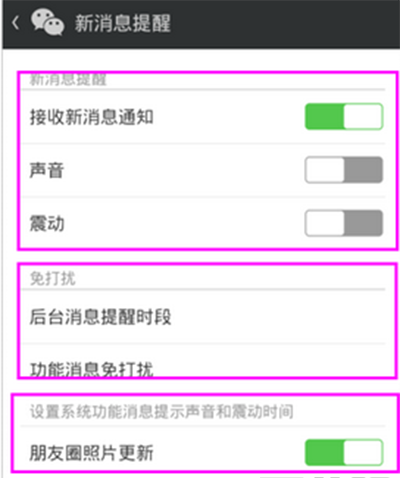Screen dimensions: 400x478
Task: Click the WeChat speech-bubble logo icon
Action: (48, 22)
